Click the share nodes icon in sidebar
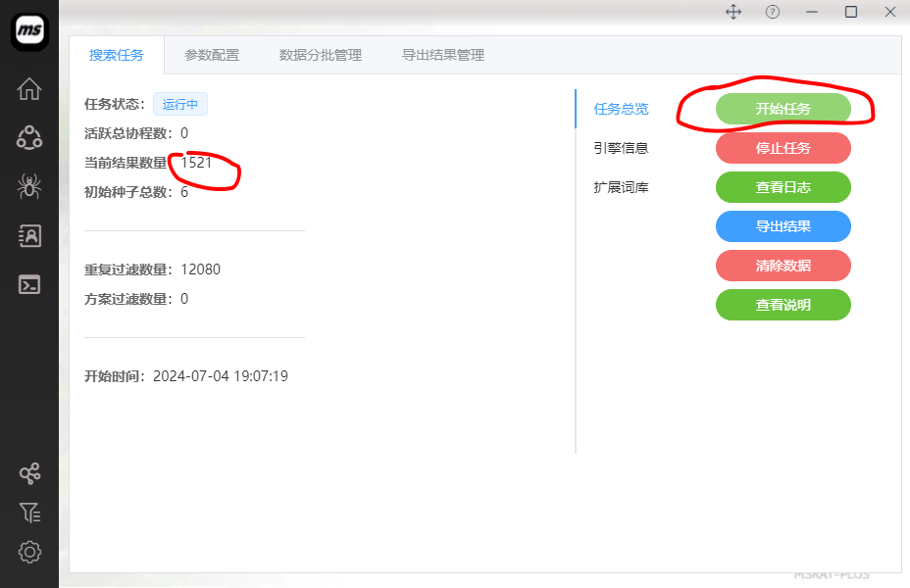 click(29, 474)
